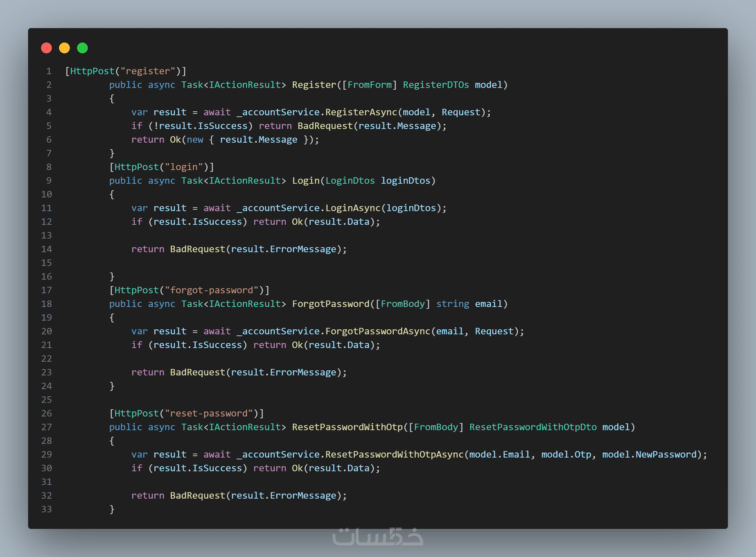Click the "register" route string
This screenshot has height=557, width=756.
(148, 71)
